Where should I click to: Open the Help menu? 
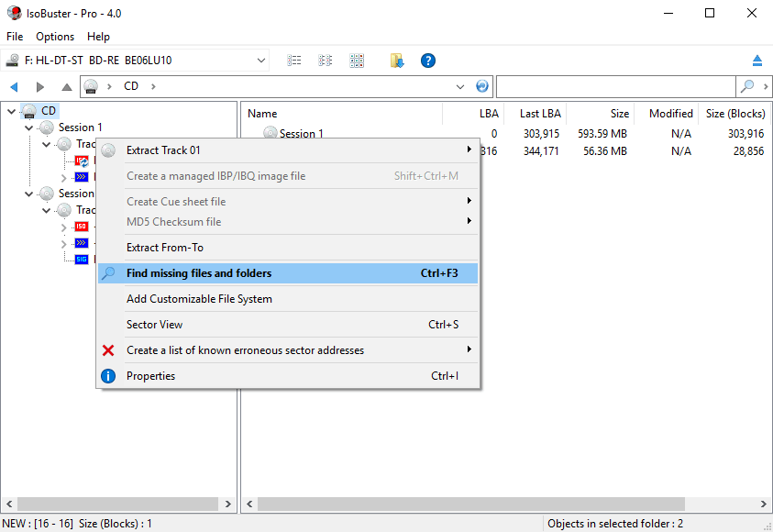99,37
